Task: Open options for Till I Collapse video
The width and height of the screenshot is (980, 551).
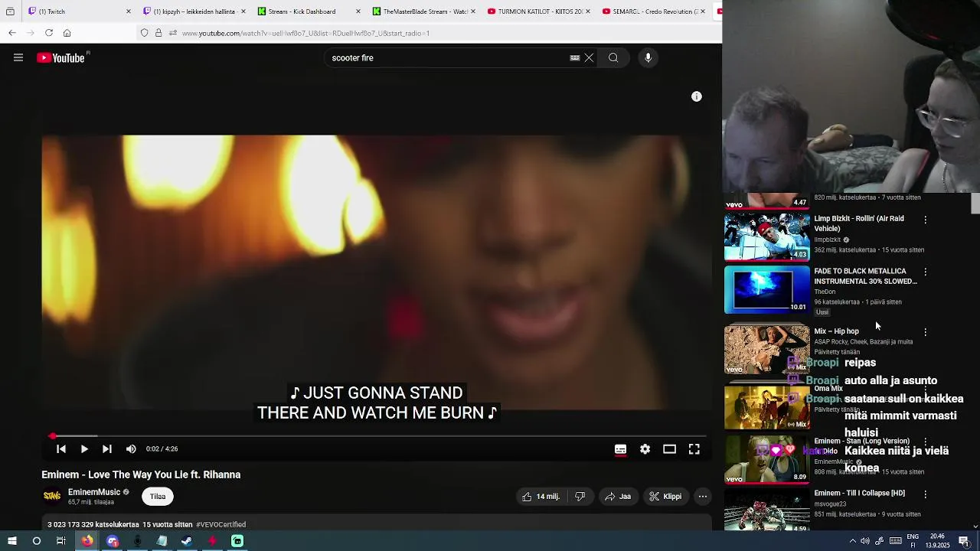Action: coord(926,494)
